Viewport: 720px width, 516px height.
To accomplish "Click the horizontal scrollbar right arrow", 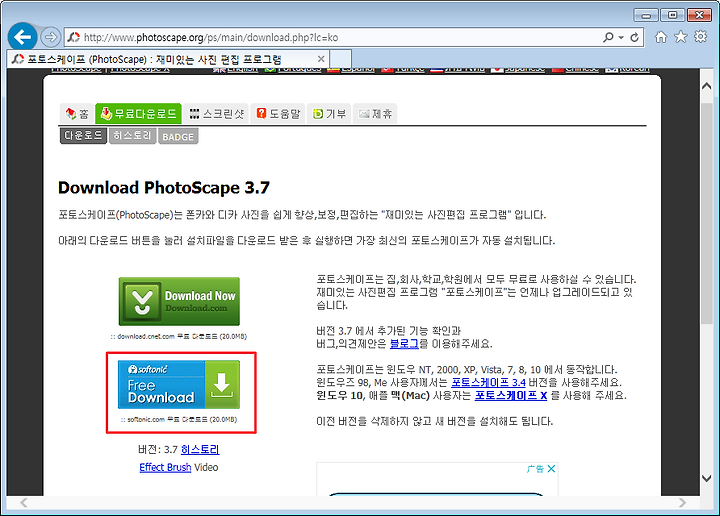I will 682,503.
